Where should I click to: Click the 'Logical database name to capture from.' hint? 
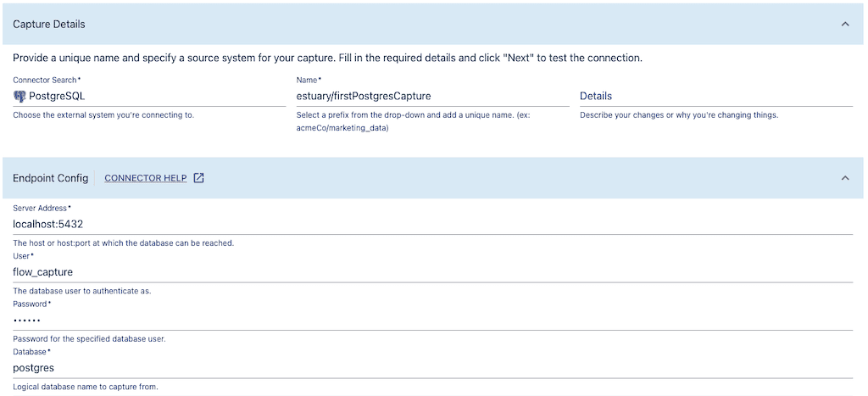tap(86, 387)
